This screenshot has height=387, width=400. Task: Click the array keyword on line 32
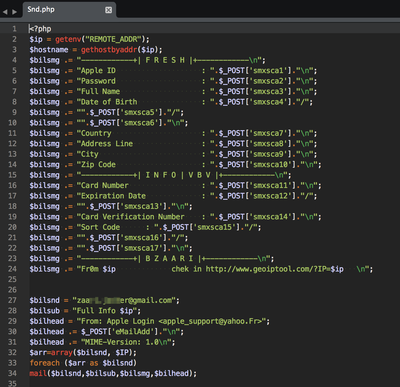(x=62, y=353)
